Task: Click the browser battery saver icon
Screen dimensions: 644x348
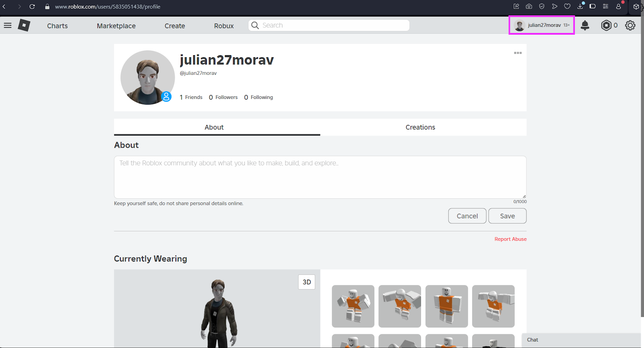Action: 592,6
